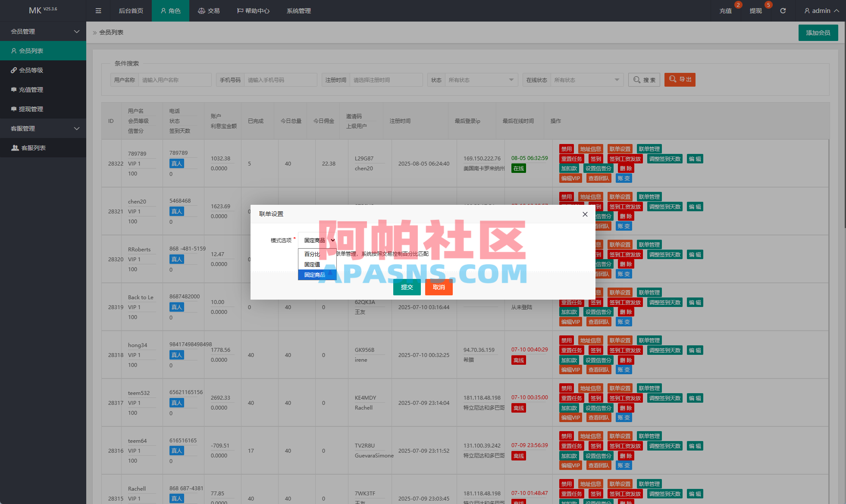
Task: Click the 用户名称 search input field
Action: click(x=175, y=80)
